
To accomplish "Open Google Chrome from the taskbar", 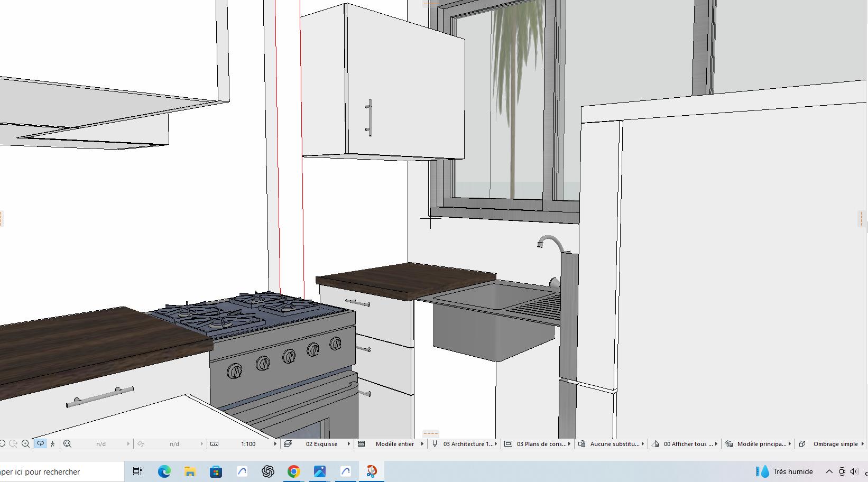I will pyautogui.click(x=293, y=471).
